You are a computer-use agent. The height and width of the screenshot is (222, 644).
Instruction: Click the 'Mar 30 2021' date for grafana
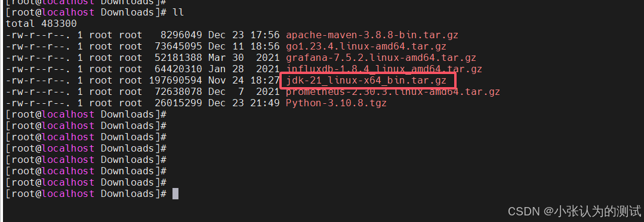click(x=244, y=58)
